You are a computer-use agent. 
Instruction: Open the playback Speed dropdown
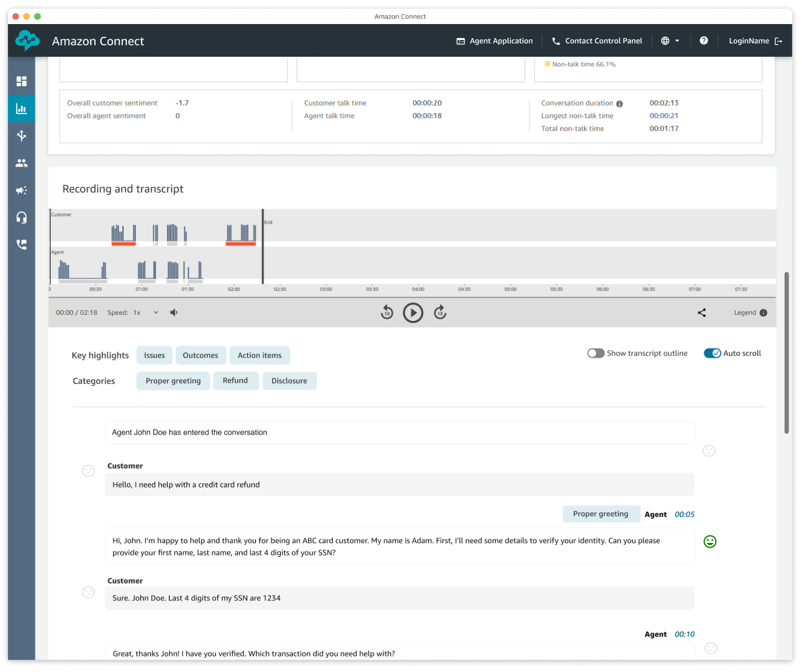(156, 312)
